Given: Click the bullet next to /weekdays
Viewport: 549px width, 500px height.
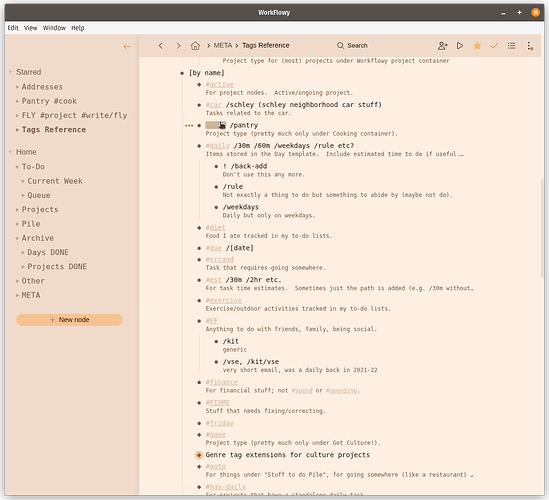Looking at the screenshot, I should (x=216, y=207).
